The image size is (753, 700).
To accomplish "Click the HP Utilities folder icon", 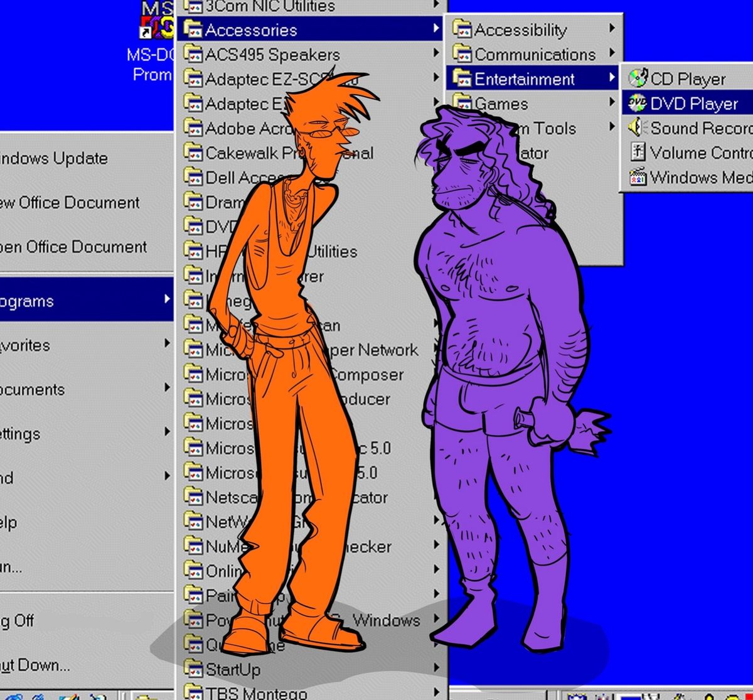I will point(193,250).
